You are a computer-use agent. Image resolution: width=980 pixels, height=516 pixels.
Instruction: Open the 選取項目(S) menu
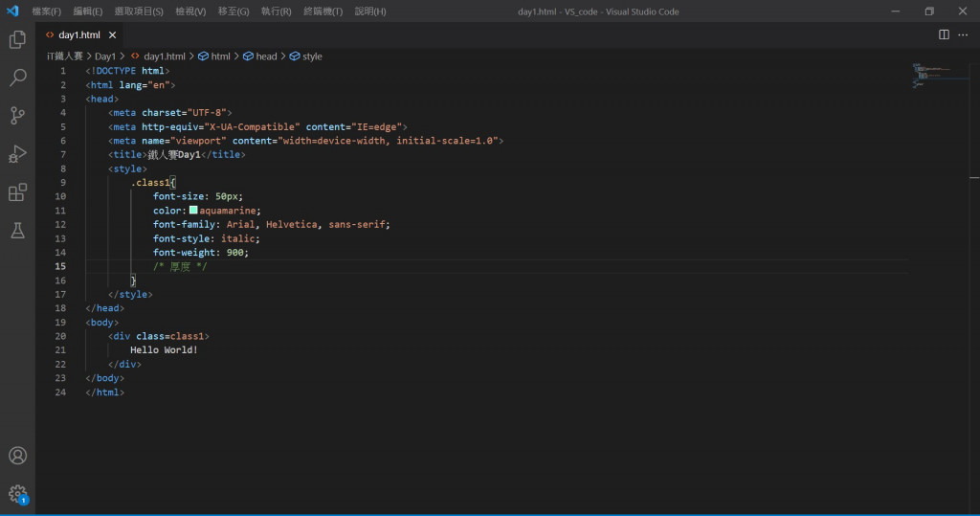pos(139,11)
